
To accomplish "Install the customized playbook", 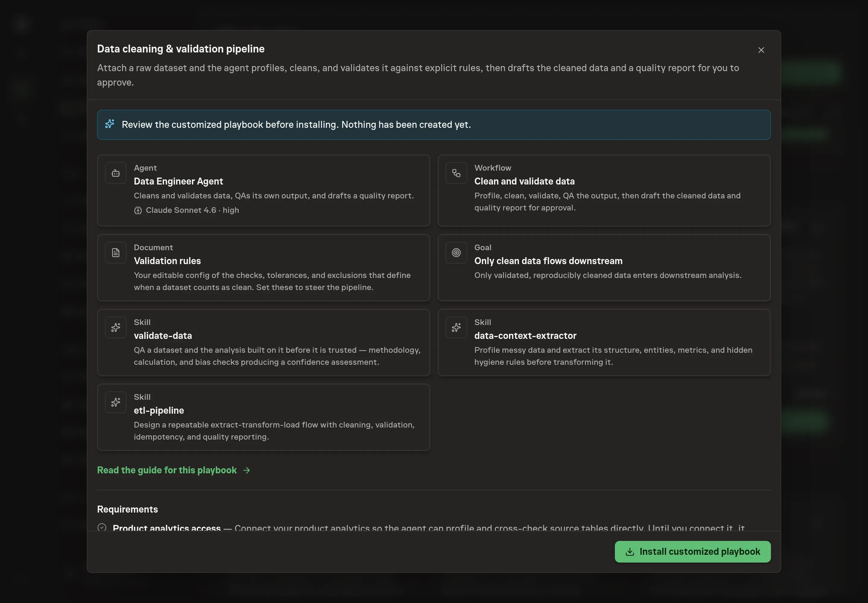I will [x=692, y=552].
